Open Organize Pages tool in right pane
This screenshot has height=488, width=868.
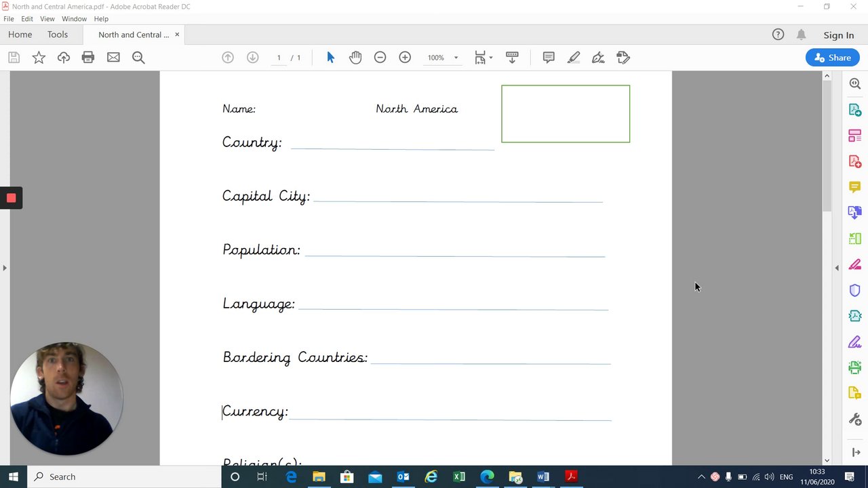pos(855,136)
